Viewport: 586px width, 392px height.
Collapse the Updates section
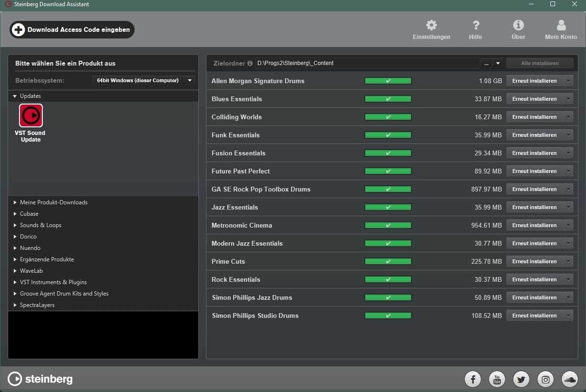[15, 96]
